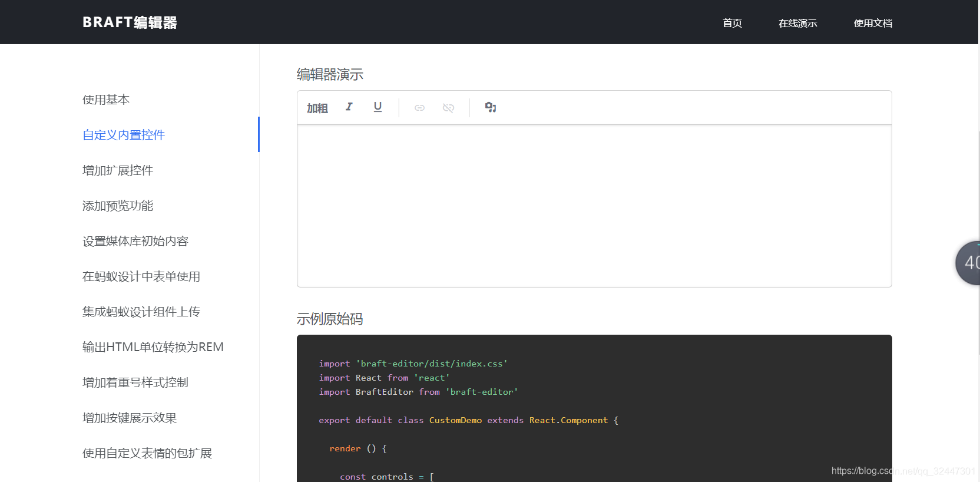The height and width of the screenshot is (482, 980).
Task: Open 在蚂蚁设计中表单使用 sidebar item
Action: click(x=141, y=276)
